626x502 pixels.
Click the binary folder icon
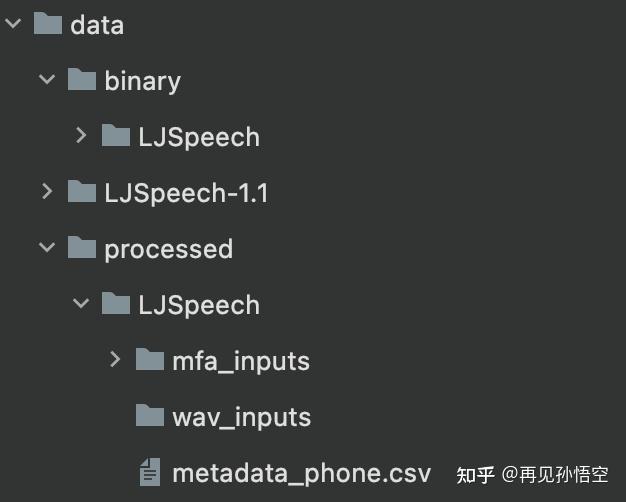pos(82,80)
